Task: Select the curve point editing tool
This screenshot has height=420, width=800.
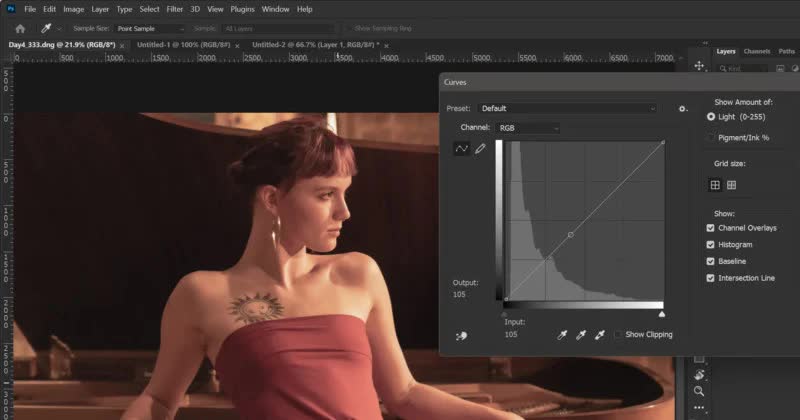Action: pos(462,148)
